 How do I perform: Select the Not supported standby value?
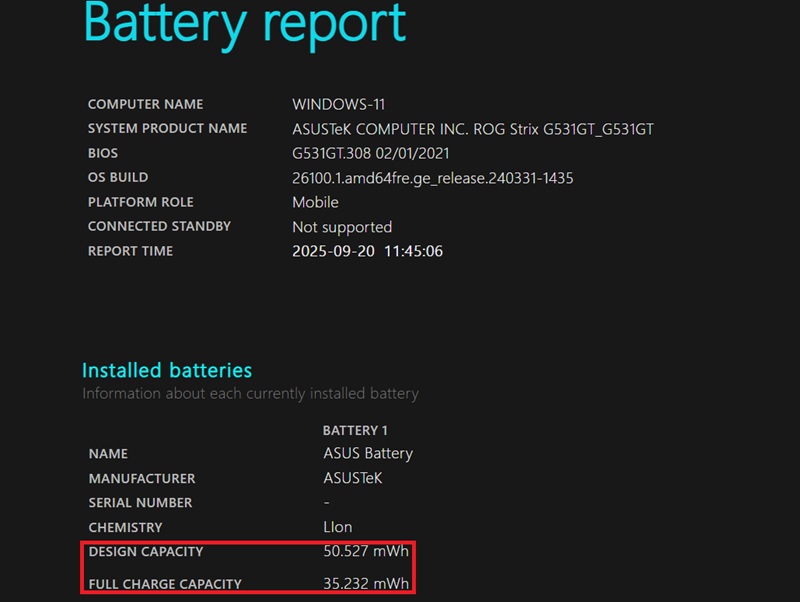click(341, 227)
